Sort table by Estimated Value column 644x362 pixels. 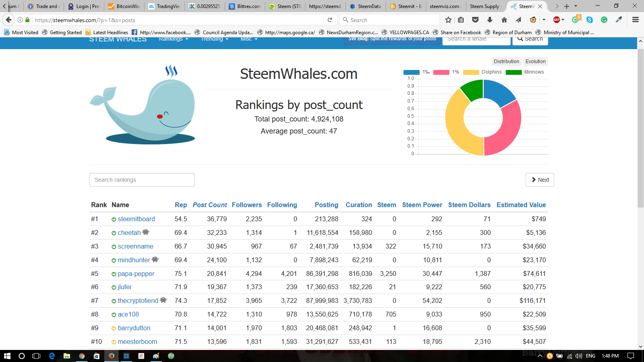(x=521, y=205)
